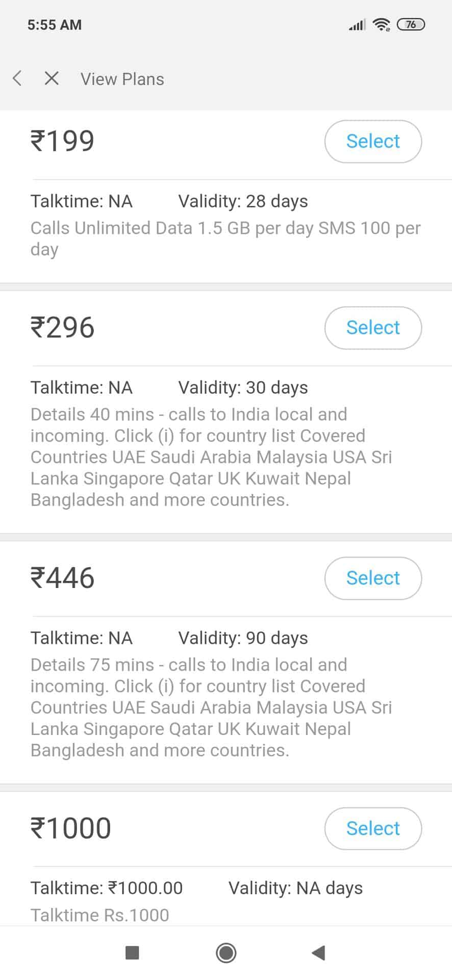This screenshot has height=980, width=452.
Task: Tap the ₹446 price heading
Action: tap(63, 578)
